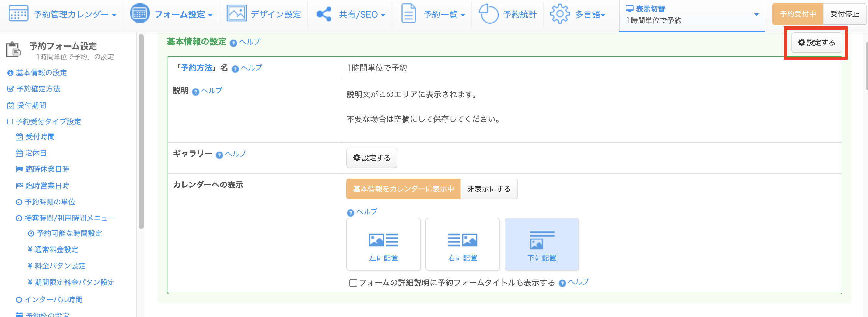Select the 下に配置 layout icon

point(541,240)
